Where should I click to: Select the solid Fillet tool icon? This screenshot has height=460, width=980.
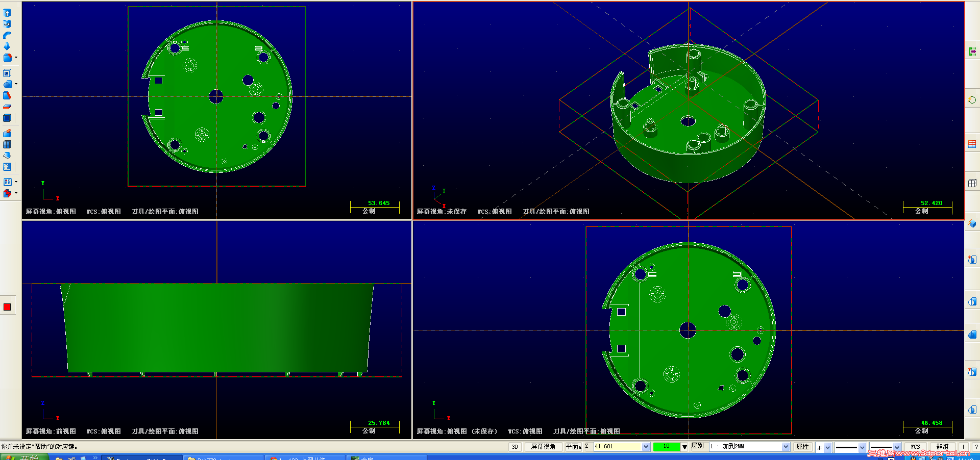7,58
